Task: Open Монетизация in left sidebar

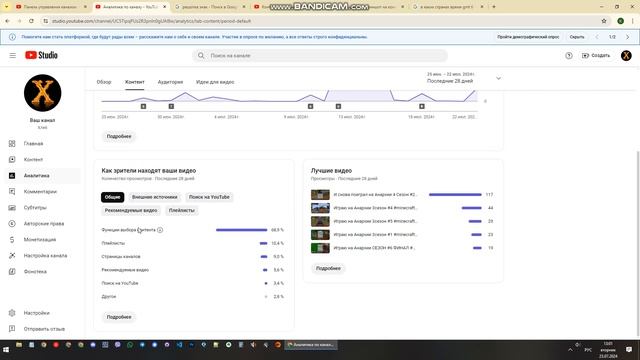Action: pos(42,240)
